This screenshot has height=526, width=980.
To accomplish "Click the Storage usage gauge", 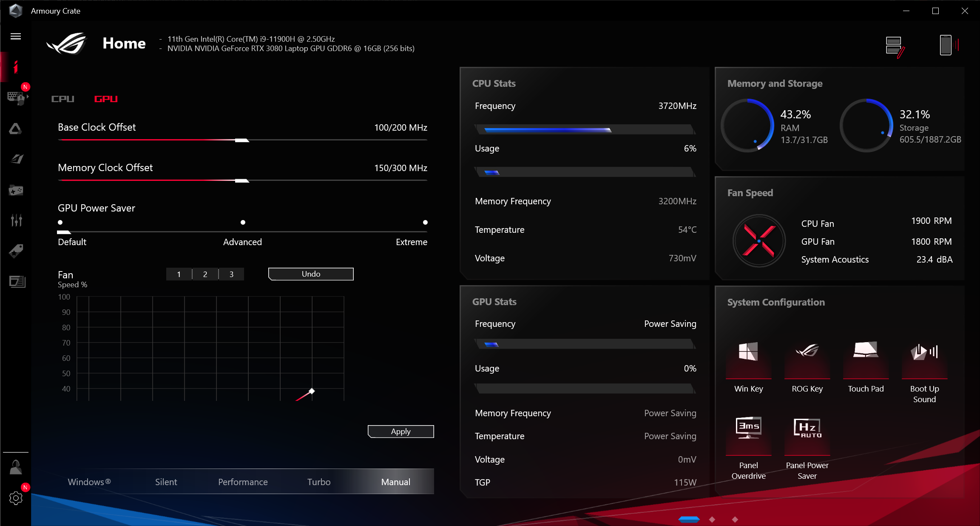I will point(866,125).
